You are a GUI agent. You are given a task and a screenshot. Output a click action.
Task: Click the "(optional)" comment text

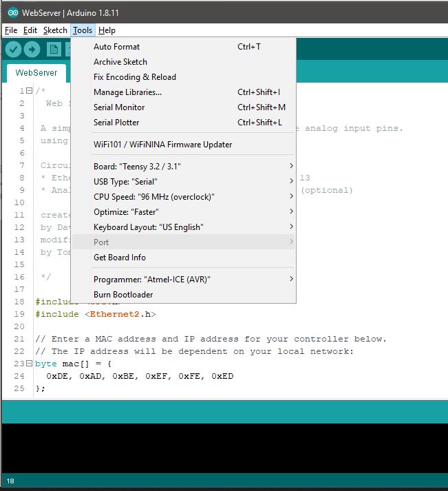[327, 190]
